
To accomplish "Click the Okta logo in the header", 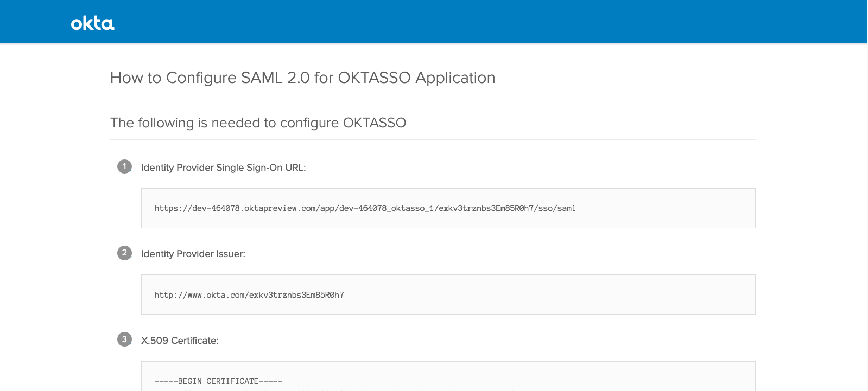I will (x=92, y=23).
